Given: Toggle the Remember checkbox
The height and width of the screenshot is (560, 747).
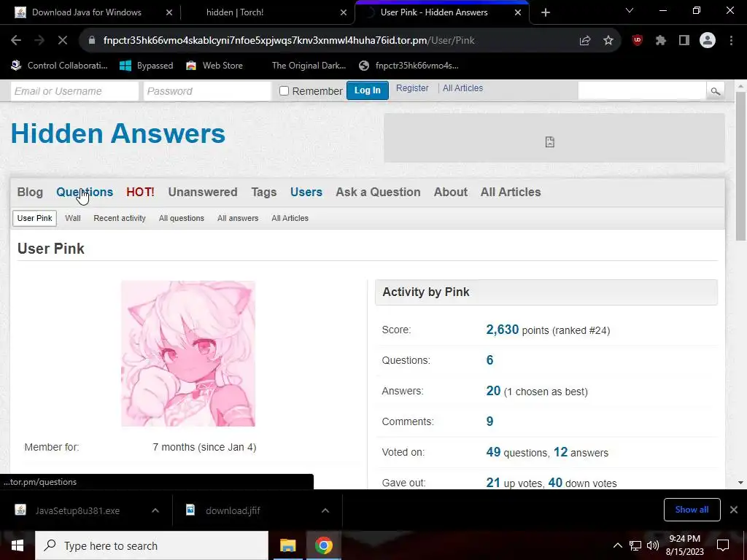Looking at the screenshot, I should pos(284,91).
